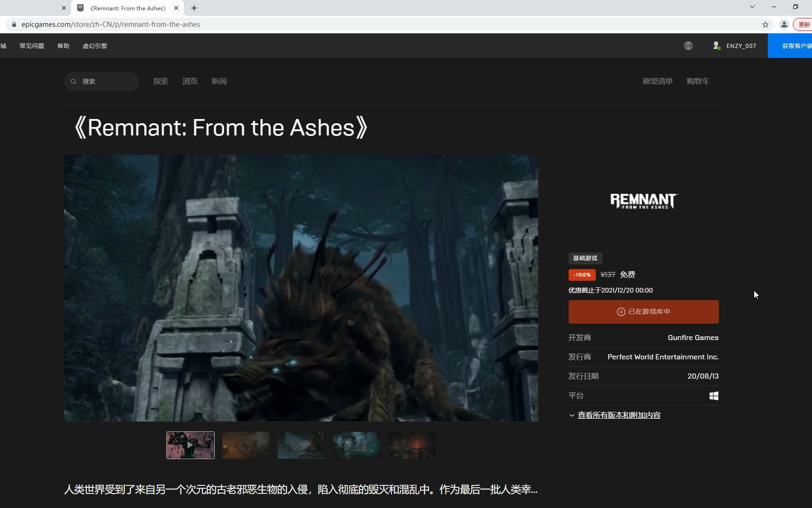This screenshot has height=508, width=812.
Task: Go to the 新闻 News tab
Action: [219, 81]
